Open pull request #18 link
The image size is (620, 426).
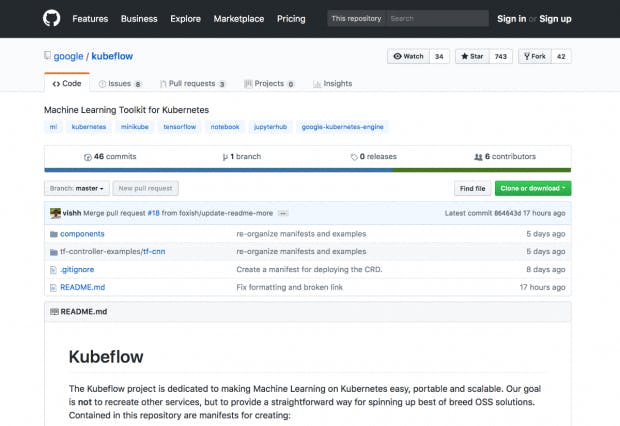(x=153, y=213)
